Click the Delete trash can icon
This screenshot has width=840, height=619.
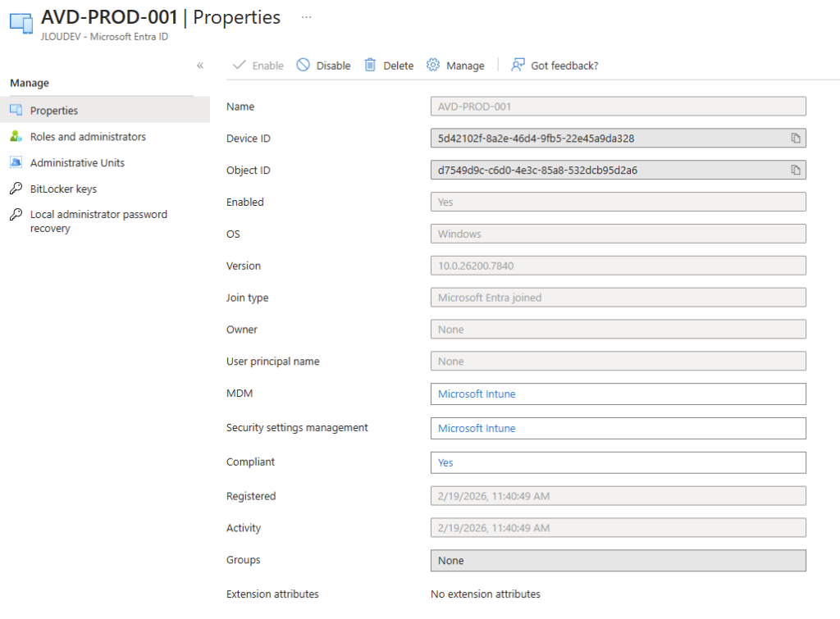(371, 66)
